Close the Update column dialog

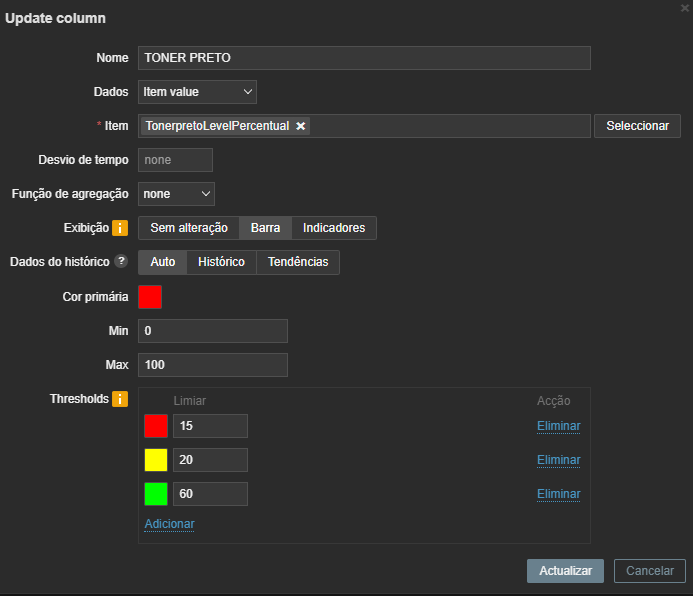click(x=684, y=7)
